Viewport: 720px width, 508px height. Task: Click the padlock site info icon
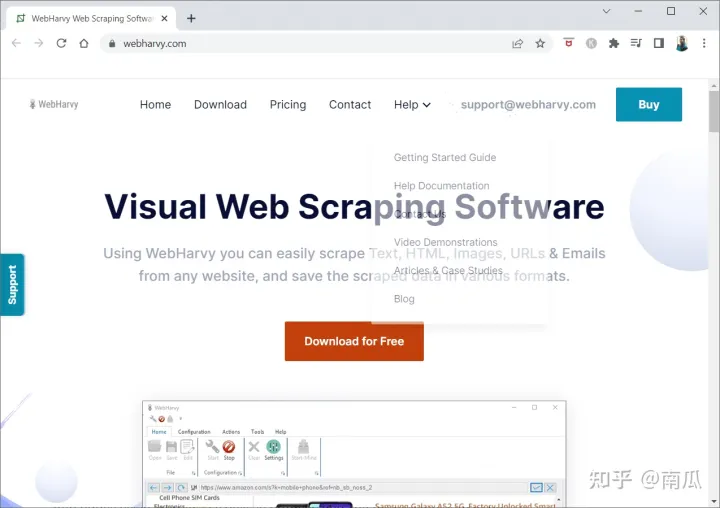click(112, 44)
